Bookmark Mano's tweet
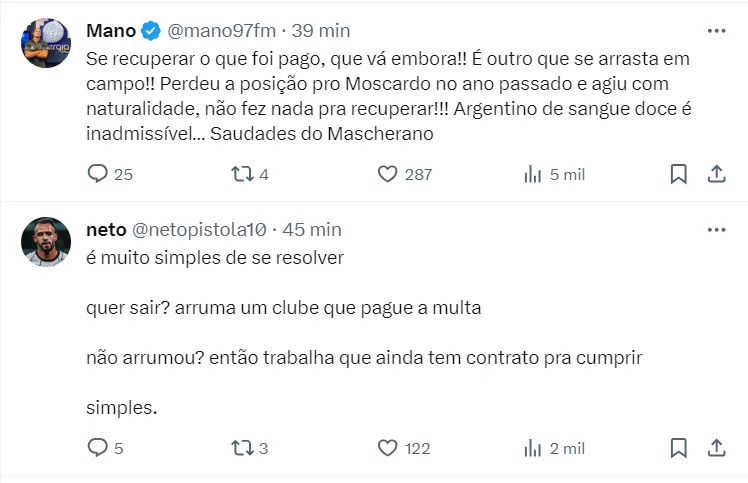 coord(678,174)
